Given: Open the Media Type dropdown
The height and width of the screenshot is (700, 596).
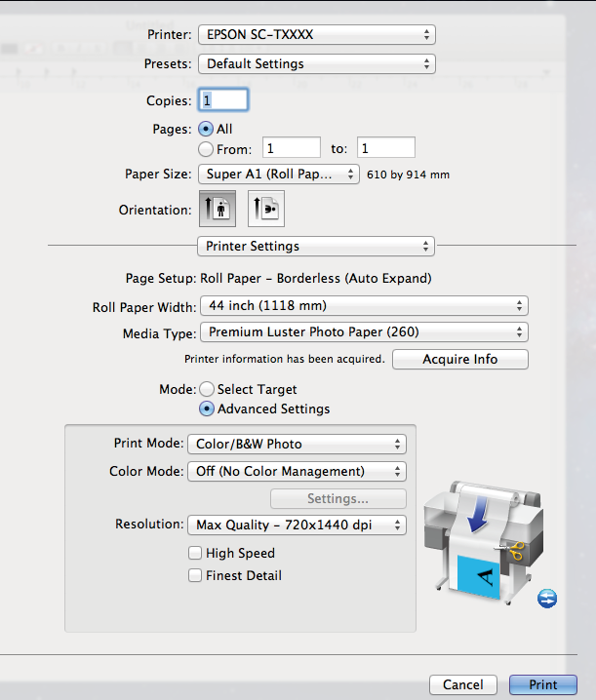Looking at the screenshot, I should (364, 332).
